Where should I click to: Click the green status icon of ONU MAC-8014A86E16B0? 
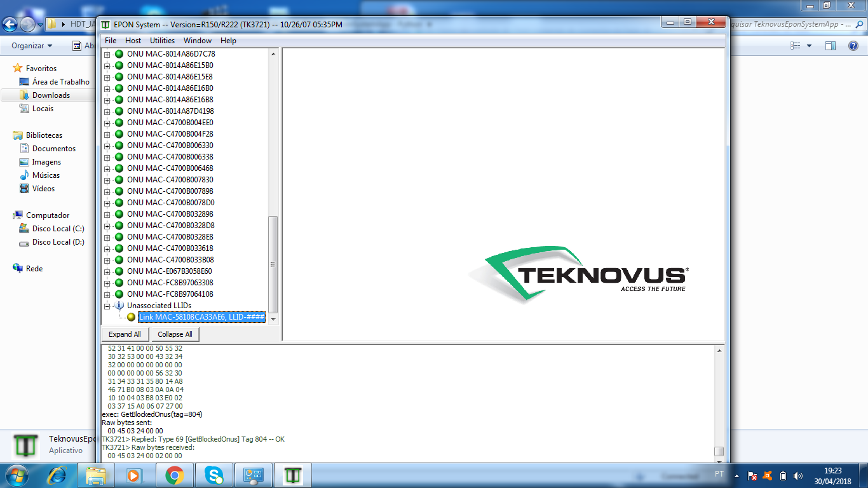coord(119,88)
